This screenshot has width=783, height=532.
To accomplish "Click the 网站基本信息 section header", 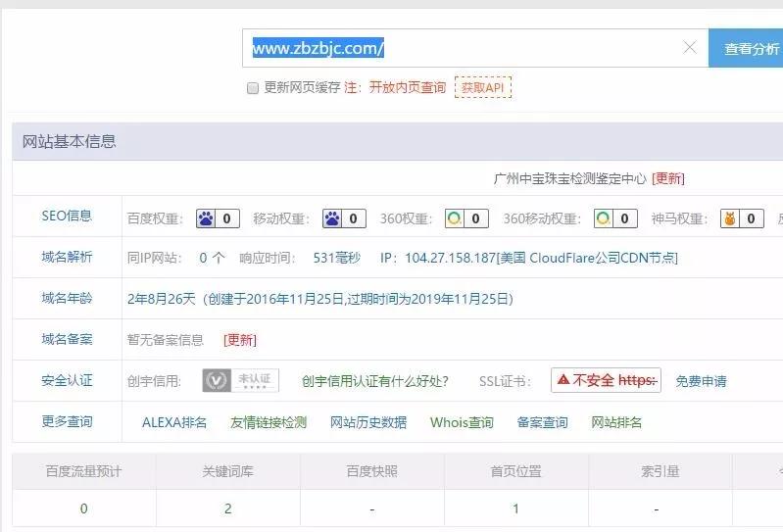I will pos(69,142).
